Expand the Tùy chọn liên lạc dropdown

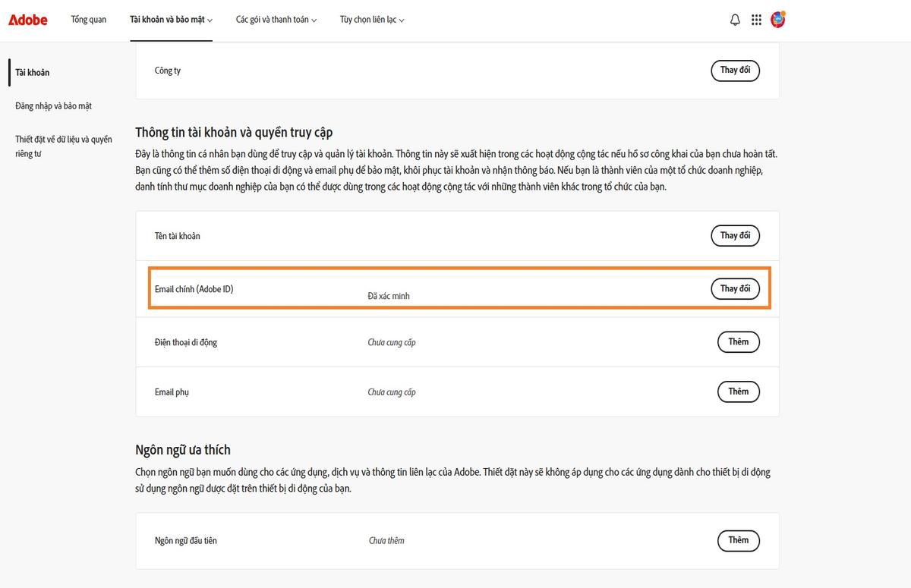(x=371, y=20)
